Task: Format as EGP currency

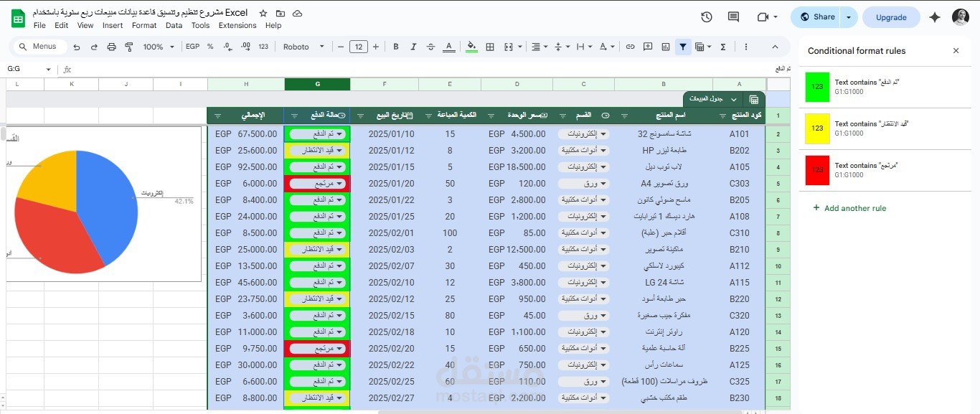Action: click(192, 47)
